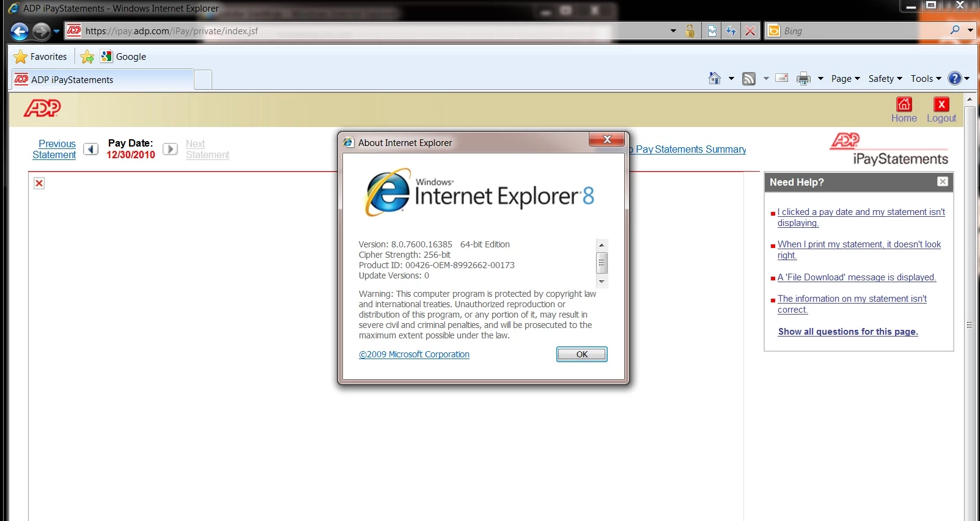Viewport: 980px width, 521px height.
Task: Expand the feeds dropdown arrow
Action: pos(766,79)
